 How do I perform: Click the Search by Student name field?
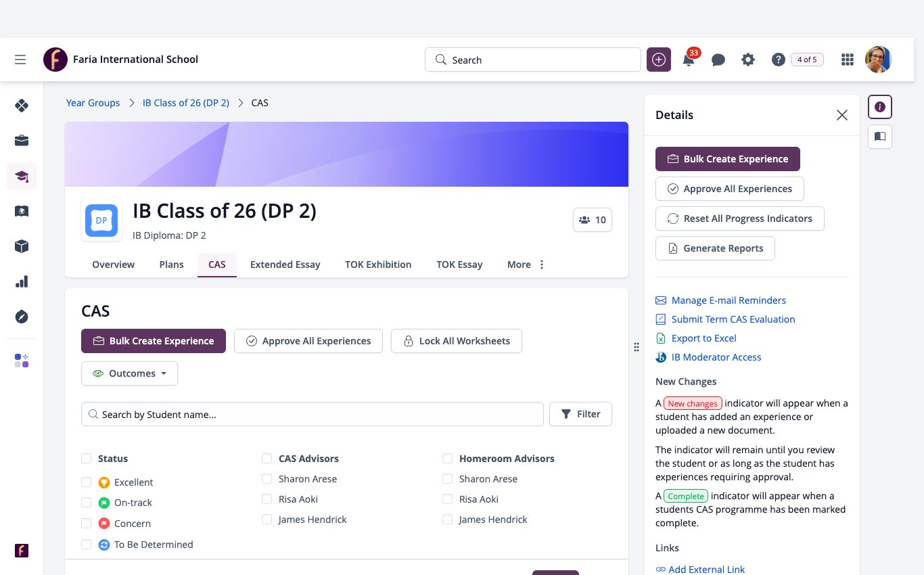click(x=312, y=414)
